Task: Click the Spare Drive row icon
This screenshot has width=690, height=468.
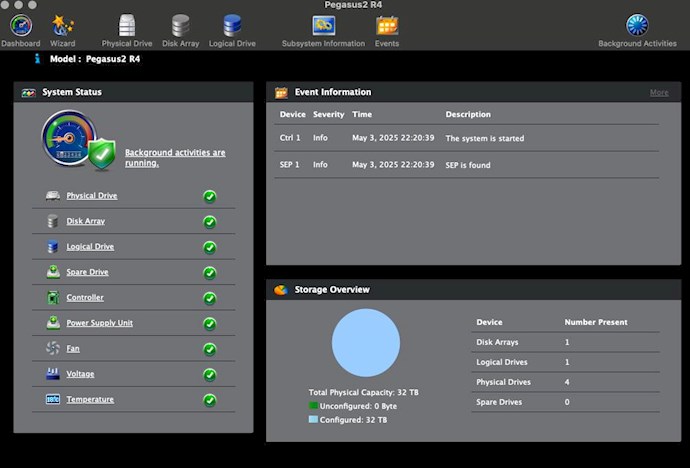Action: (53, 272)
